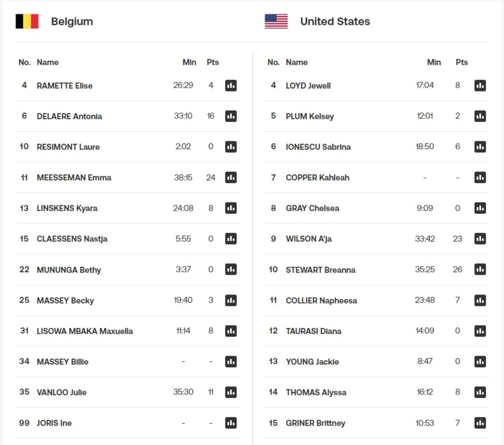Open stats icon for VANLOO Julie
This screenshot has width=504, height=445.
click(x=231, y=392)
